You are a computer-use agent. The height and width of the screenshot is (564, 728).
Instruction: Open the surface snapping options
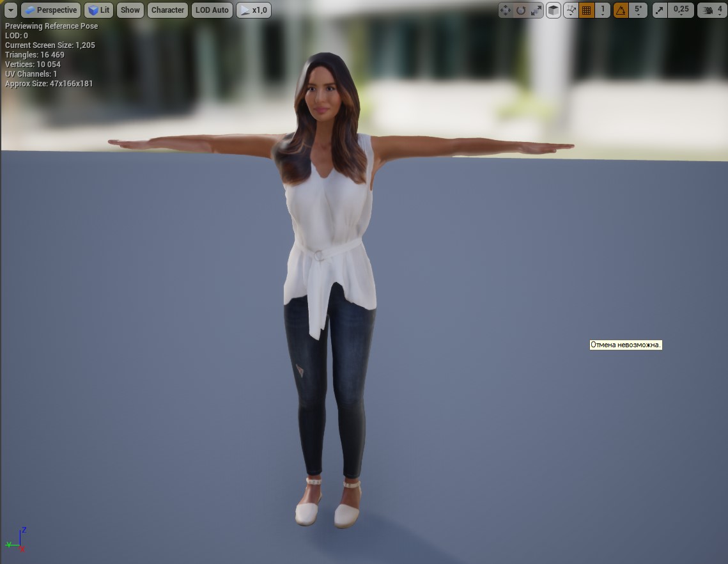pos(571,10)
